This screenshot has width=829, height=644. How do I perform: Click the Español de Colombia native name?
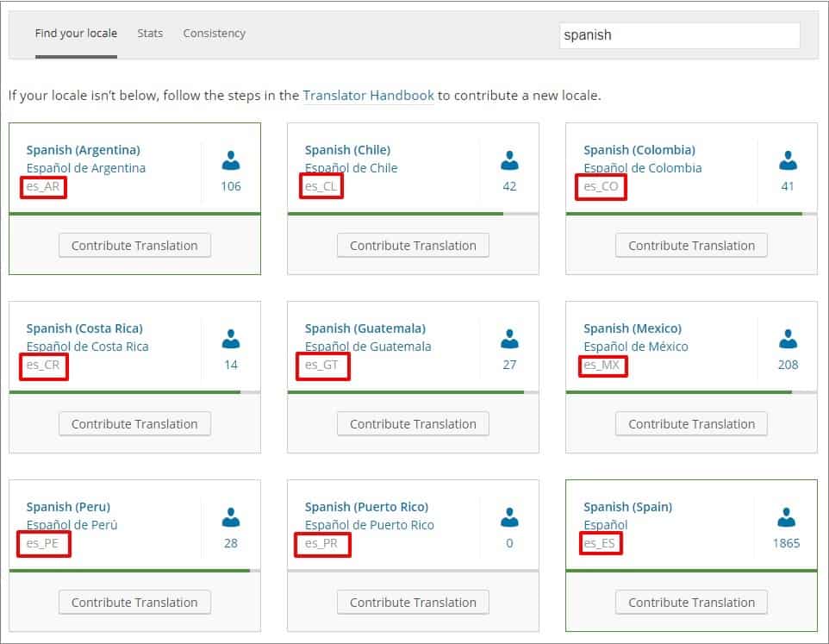[643, 168]
